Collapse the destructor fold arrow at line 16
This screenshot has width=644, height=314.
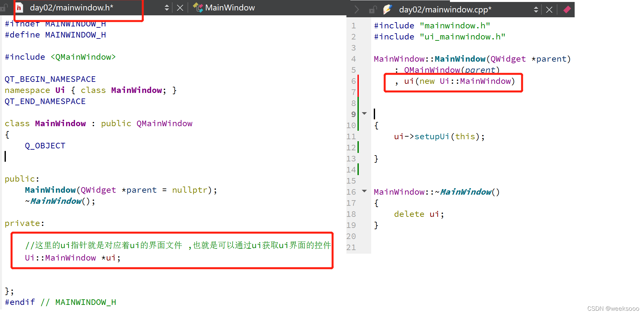pyautogui.click(x=364, y=191)
